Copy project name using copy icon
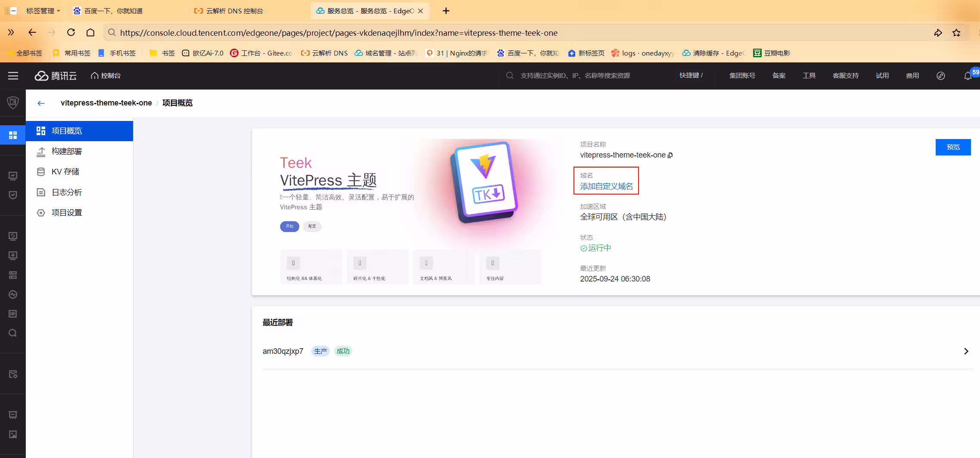This screenshot has width=980, height=458. pos(670,155)
